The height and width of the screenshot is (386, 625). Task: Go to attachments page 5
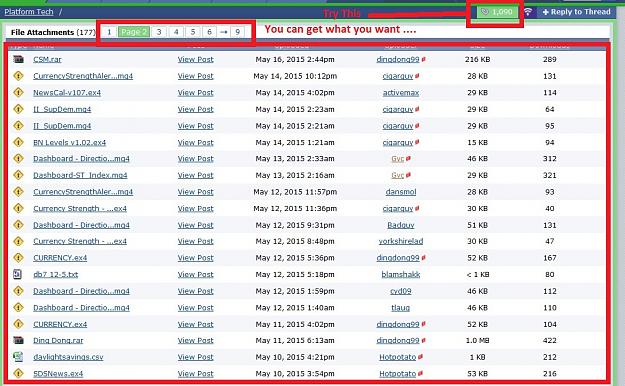(193, 32)
